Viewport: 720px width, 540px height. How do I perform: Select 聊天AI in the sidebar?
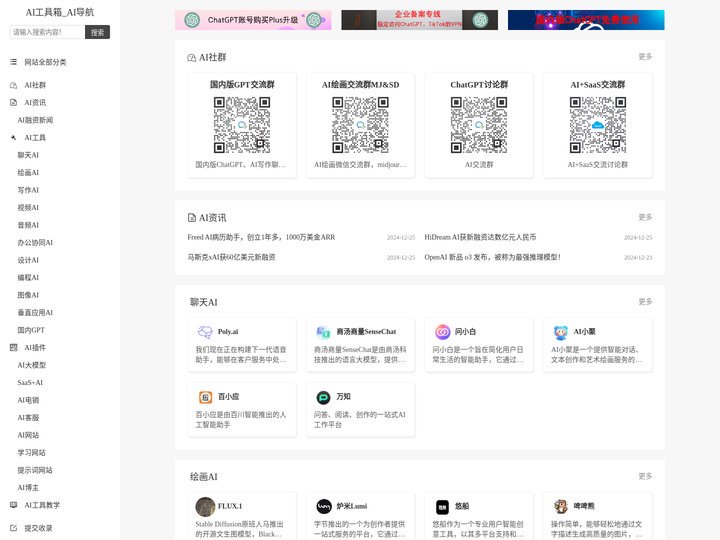pos(28,155)
